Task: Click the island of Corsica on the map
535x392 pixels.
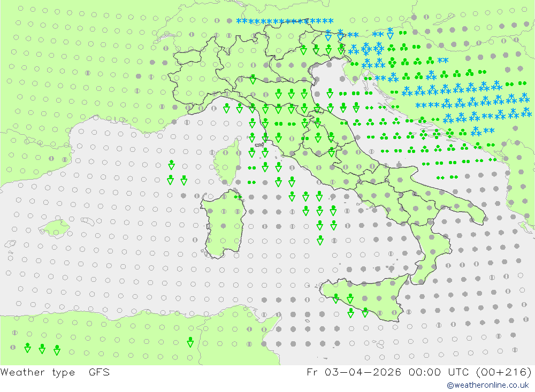Action: 227,161
